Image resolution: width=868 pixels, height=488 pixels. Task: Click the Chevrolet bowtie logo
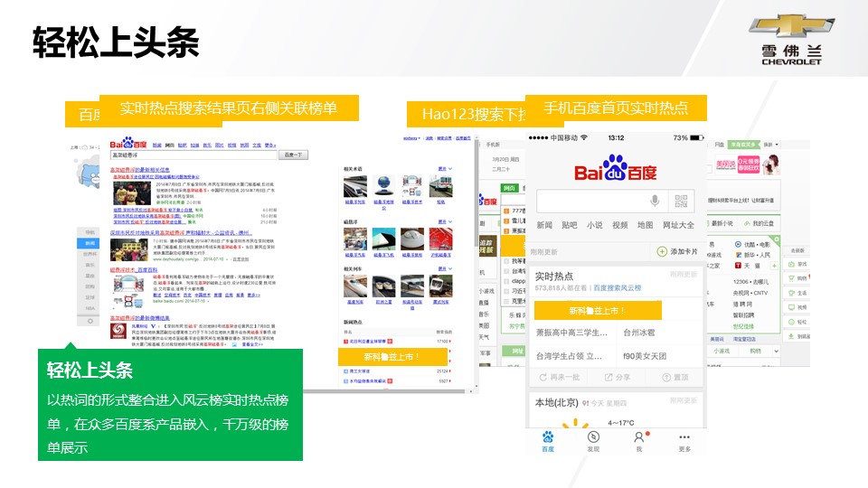792,25
